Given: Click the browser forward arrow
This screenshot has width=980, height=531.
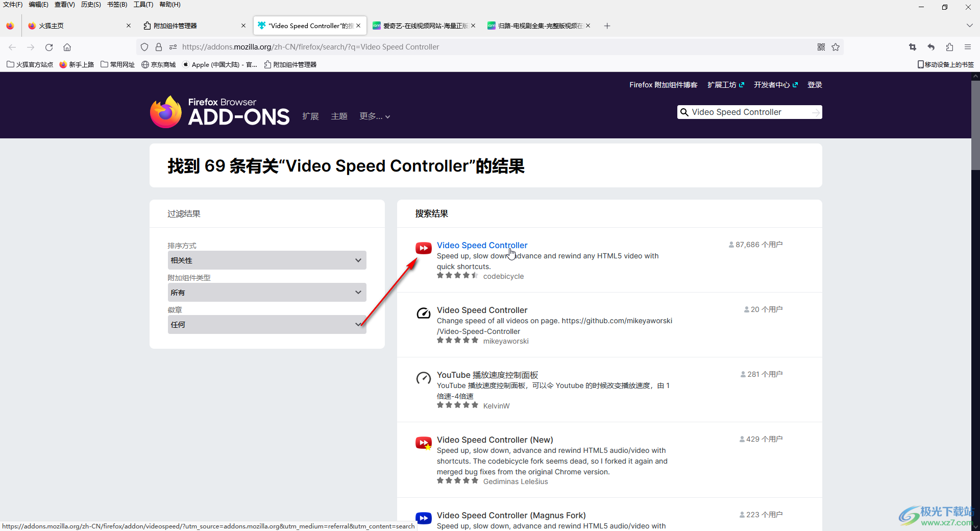Looking at the screenshot, I should [x=31, y=47].
